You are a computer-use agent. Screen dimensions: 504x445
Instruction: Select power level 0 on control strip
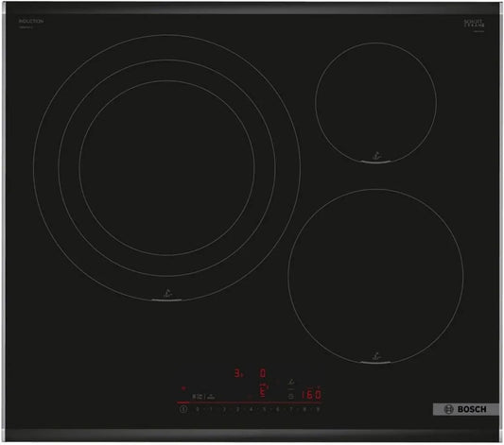[197, 409]
